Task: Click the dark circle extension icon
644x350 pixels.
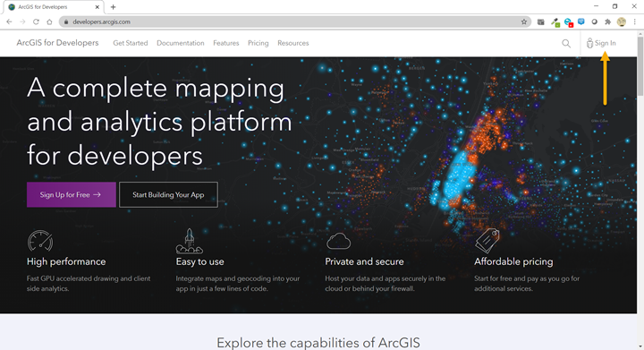Action: 594,21
